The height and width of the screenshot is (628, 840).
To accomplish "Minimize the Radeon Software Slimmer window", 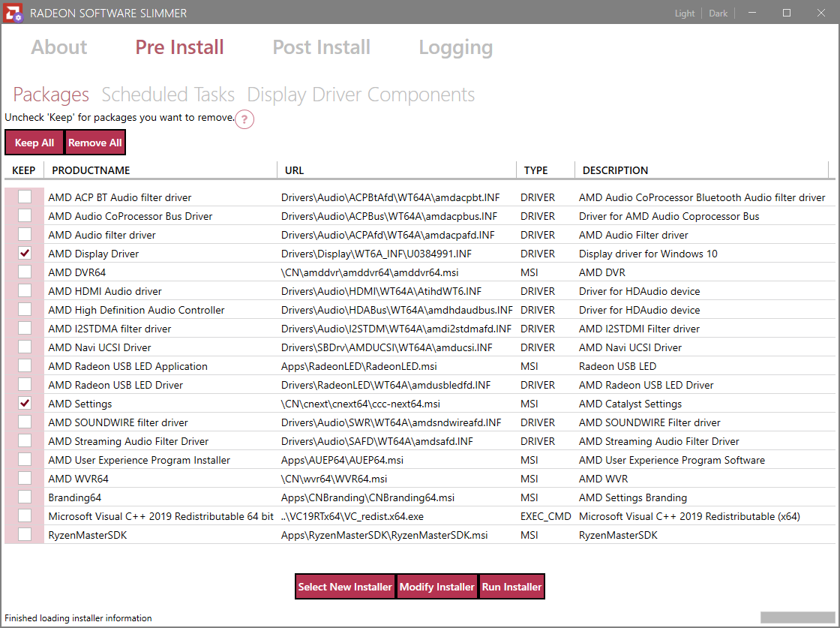I will (x=752, y=12).
